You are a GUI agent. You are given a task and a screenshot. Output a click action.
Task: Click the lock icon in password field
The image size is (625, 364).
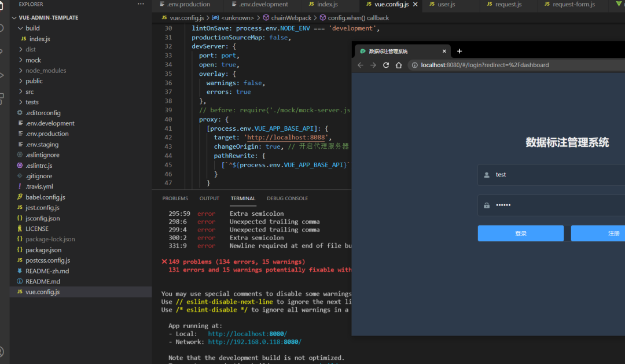487,205
